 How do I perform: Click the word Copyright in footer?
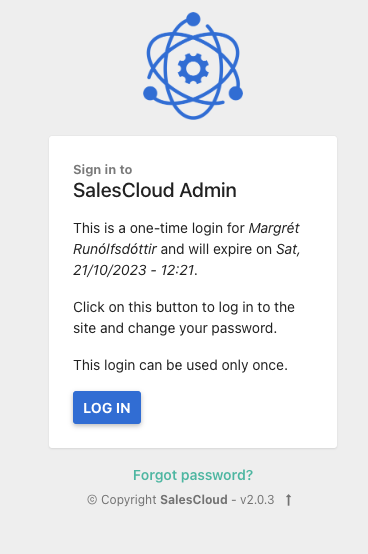[129, 500]
